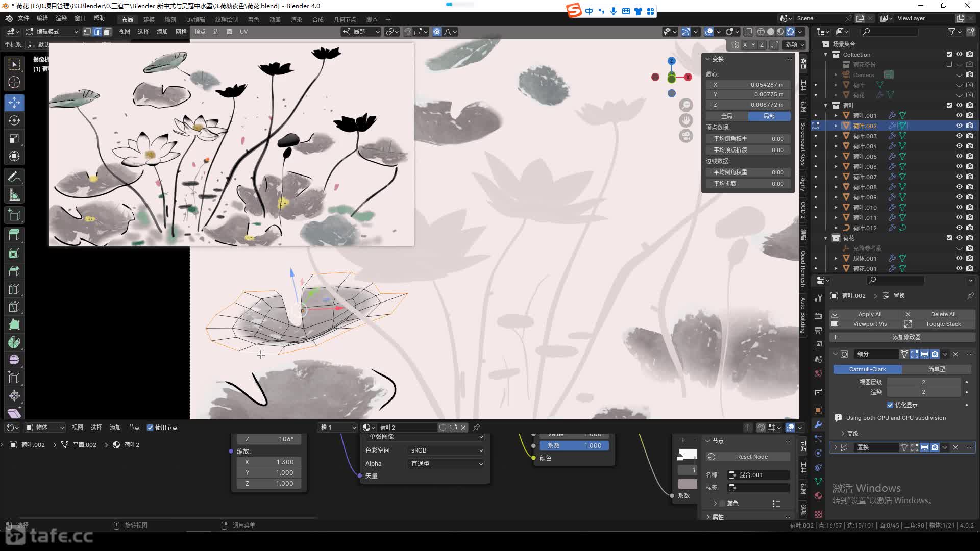Select the Bevel tool

click(x=14, y=271)
